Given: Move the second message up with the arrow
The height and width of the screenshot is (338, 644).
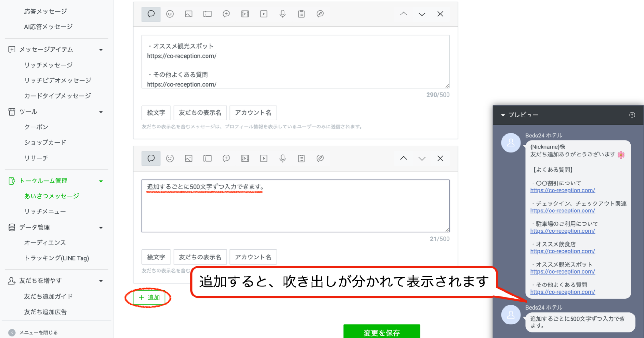Looking at the screenshot, I should tap(403, 158).
